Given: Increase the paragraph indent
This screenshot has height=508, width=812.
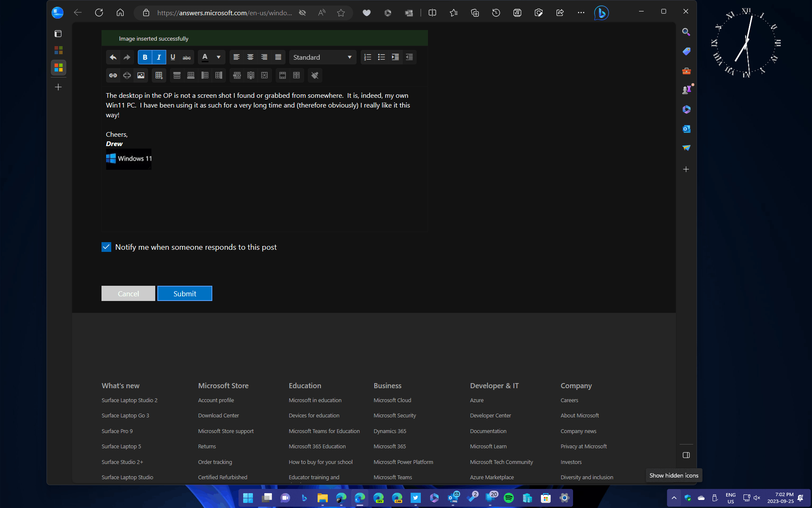Looking at the screenshot, I should coord(395,57).
